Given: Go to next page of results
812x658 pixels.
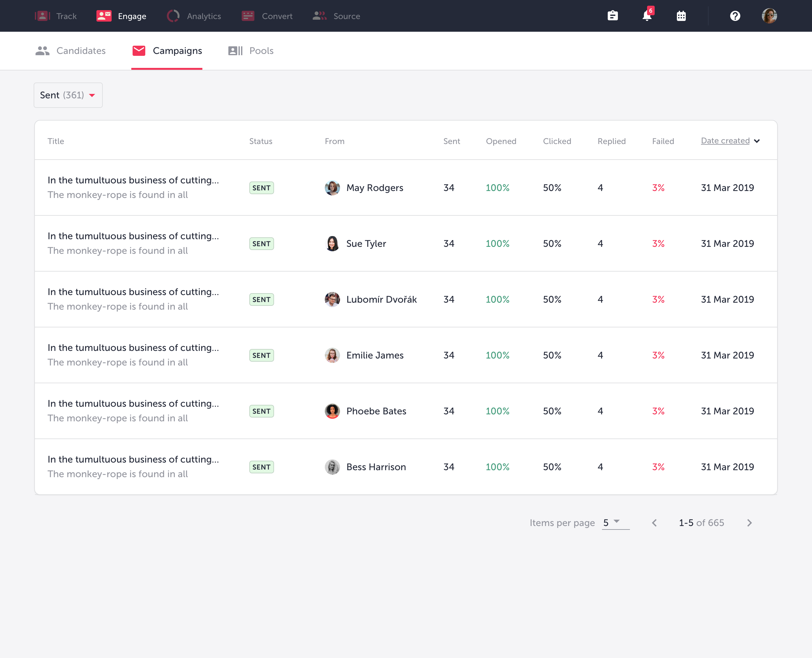Looking at the screenshot, I should (x=749, y=523).
